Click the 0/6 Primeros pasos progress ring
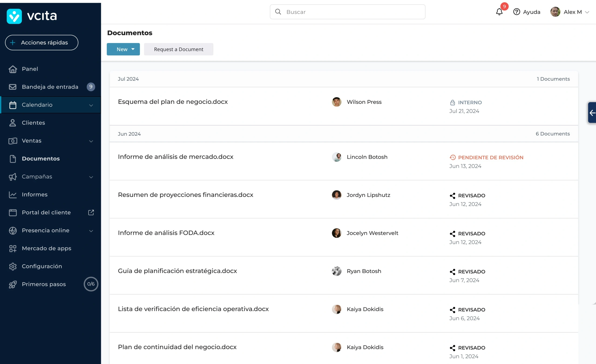Viewport: 596px width, 364px height. click(x=91, y=284)
